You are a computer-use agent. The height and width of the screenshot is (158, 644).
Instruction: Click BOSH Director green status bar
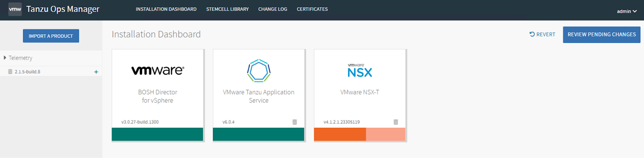[157, 134]
